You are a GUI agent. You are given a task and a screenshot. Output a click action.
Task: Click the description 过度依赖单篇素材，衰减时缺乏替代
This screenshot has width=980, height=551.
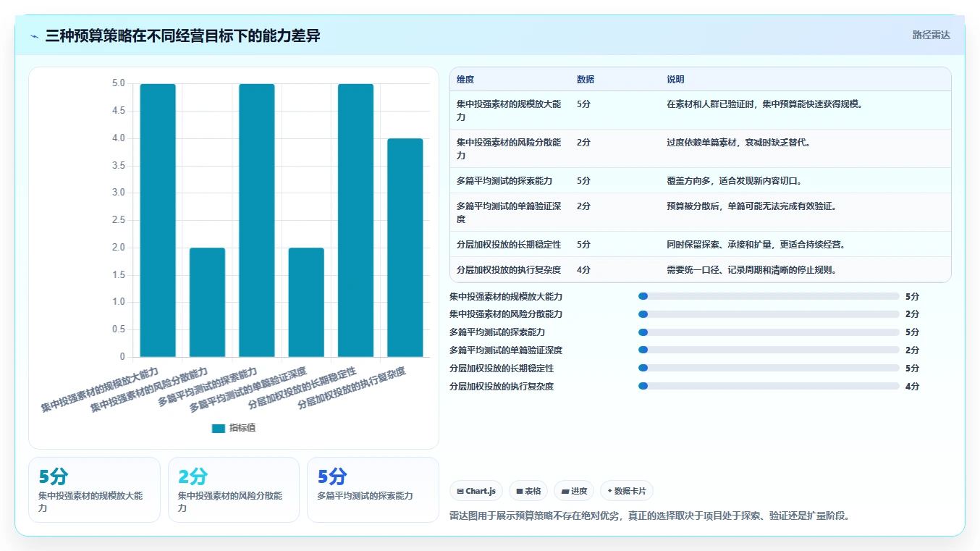[x=738, y=143]
